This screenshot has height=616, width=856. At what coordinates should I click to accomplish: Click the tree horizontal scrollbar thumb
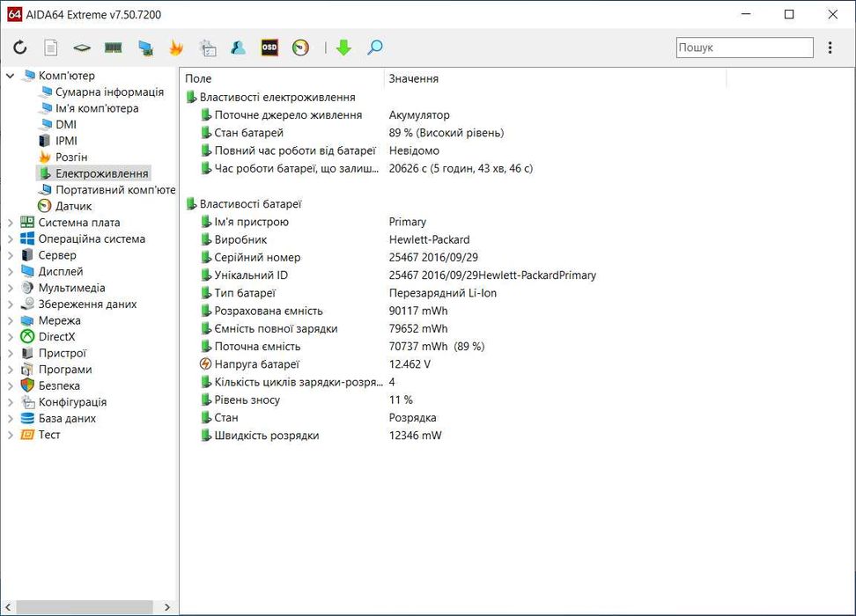(x=85, y=607)
